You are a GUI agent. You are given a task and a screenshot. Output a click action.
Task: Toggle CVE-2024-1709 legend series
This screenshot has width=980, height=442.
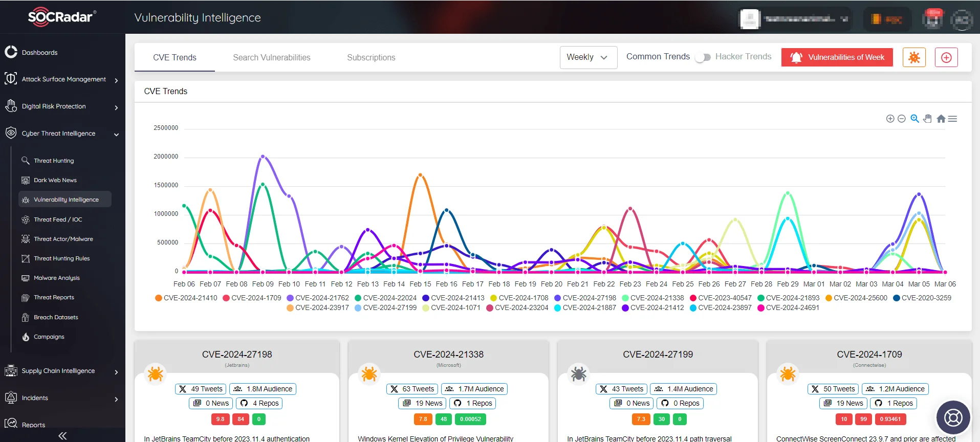click(x=252, y=298)
